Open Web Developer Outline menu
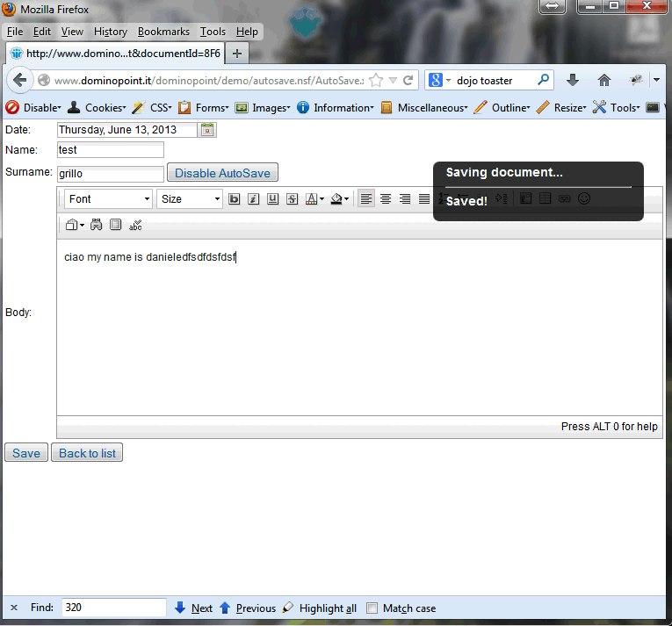This screenshot has width=672, height=626. point(502,107)
